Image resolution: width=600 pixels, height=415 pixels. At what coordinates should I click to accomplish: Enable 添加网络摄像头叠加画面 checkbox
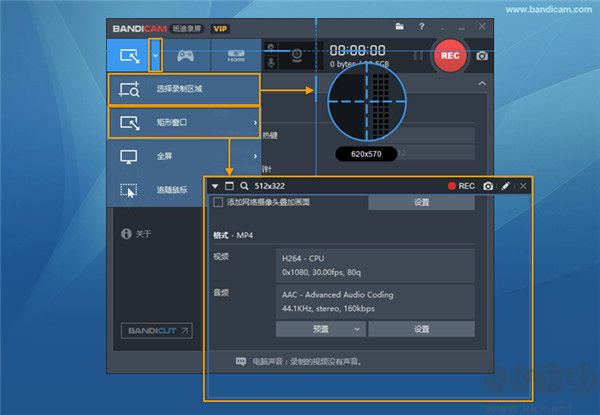[x=218, y=202]
